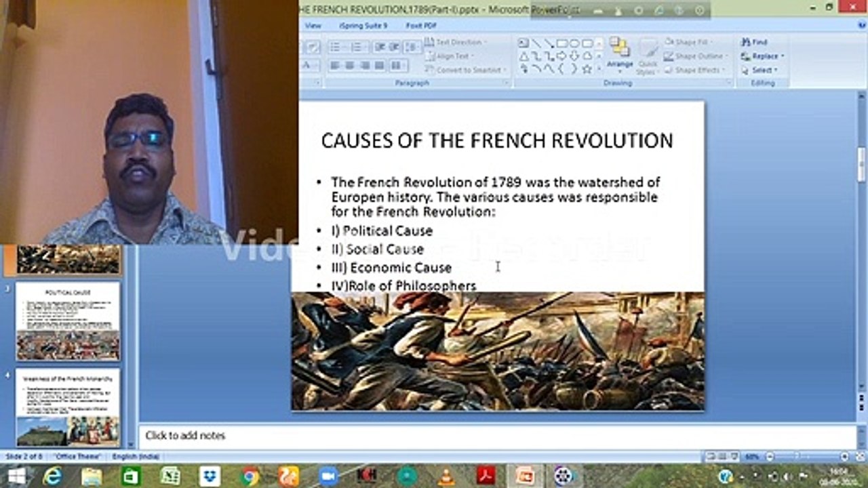The width and height of the screenshot is (868, 488).
Task: Open VLC media player from taskbar
Action: (446, 476)
